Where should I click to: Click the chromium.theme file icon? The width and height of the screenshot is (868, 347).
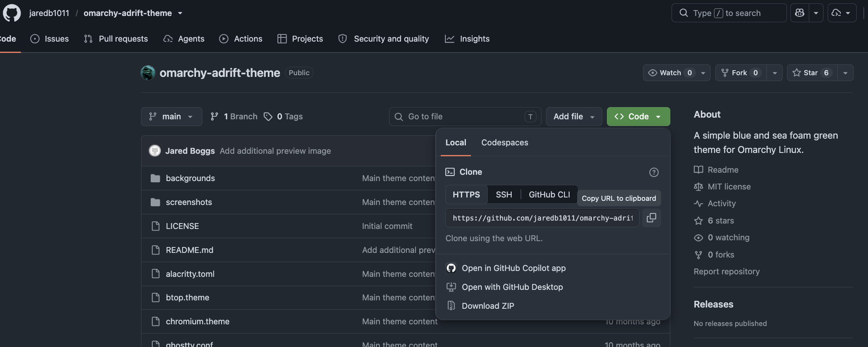pyautogui.click(x=155, y=321)
